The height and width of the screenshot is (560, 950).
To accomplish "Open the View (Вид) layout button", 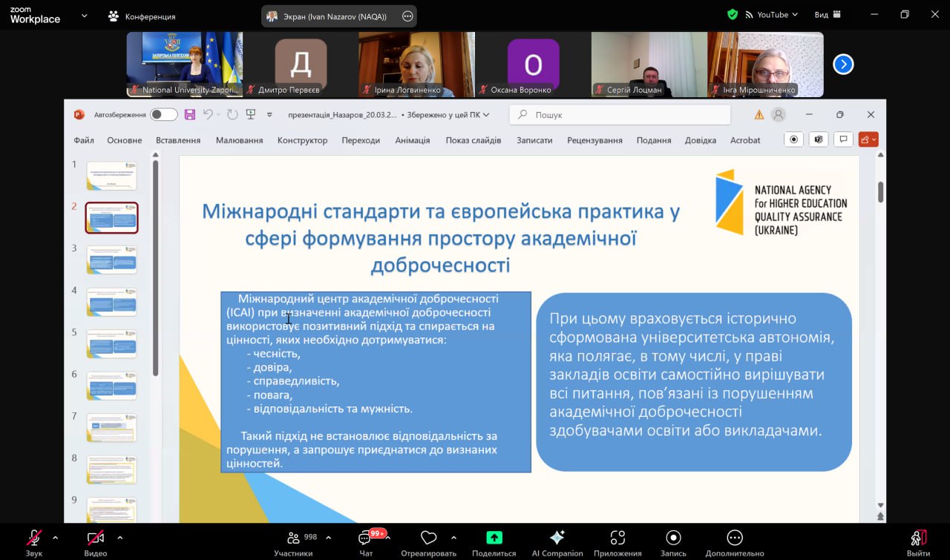I will pos(827,15).
